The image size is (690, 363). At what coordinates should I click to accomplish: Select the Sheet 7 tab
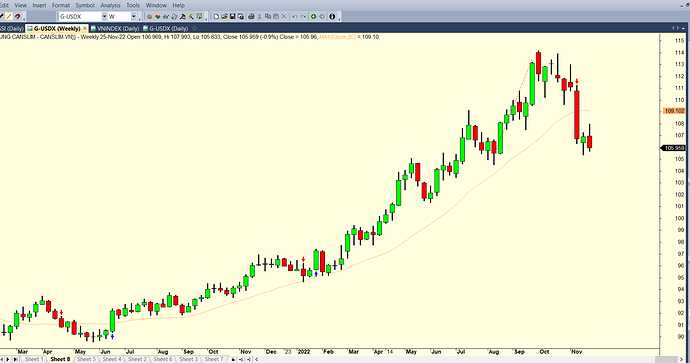213,359
